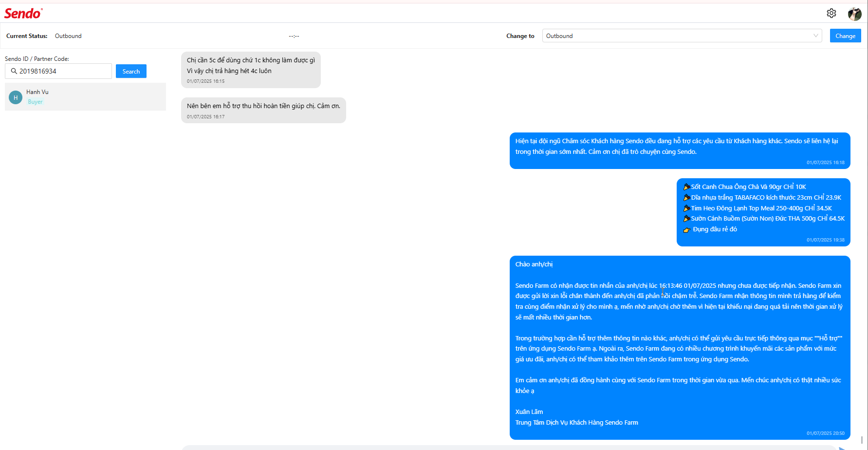Expand the Change to status dropdown
This screenshot has height=450, width=868.
point(682,36)
